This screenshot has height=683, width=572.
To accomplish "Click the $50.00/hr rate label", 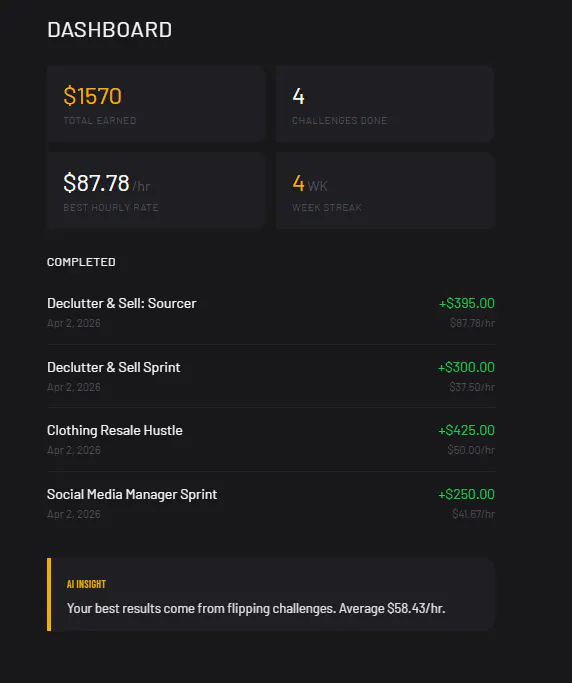I will [471, 450].
